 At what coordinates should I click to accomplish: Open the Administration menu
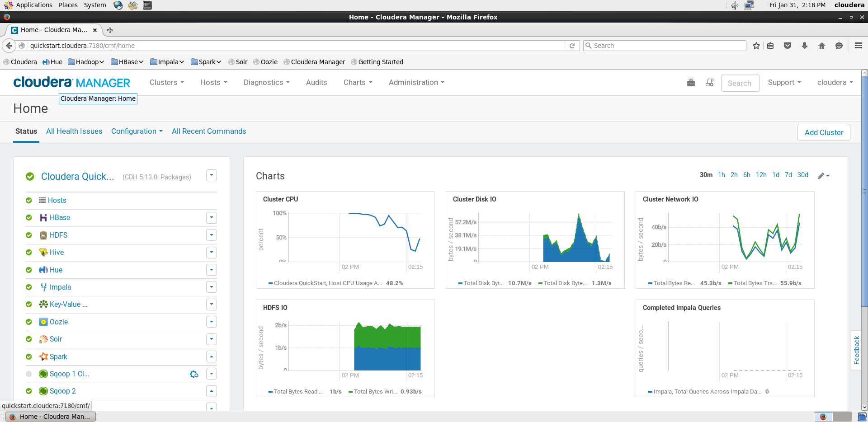(415, 82)
